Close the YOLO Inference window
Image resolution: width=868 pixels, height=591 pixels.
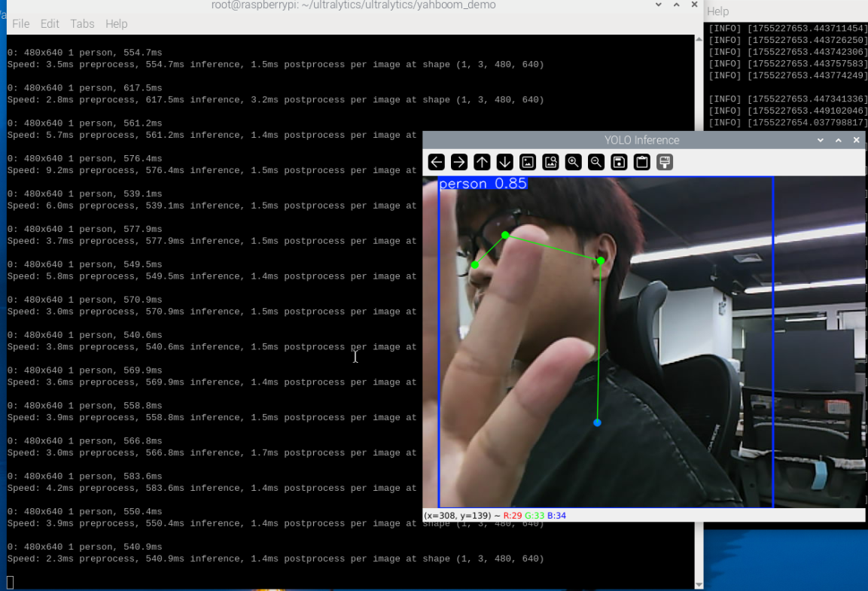click(857, 141)
